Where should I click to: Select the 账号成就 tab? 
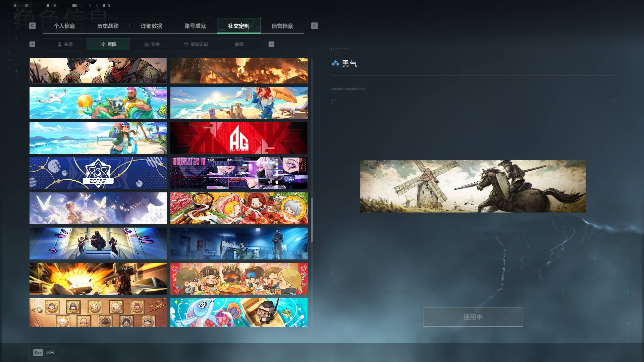195,26
